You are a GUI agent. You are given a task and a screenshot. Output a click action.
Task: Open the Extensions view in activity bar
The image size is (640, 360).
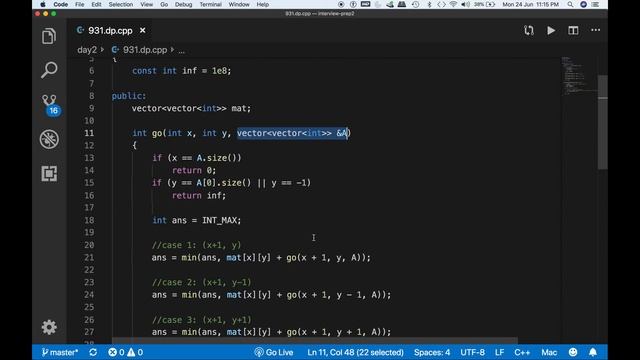[49, 173]
